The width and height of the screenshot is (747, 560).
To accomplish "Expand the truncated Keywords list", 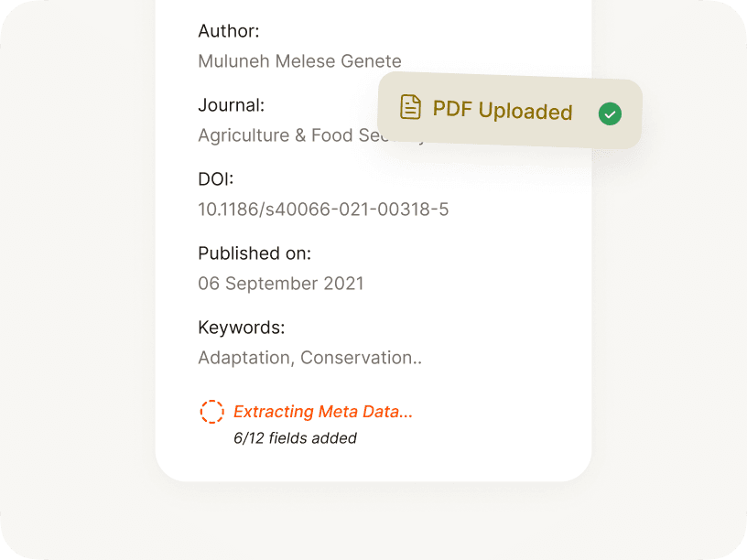I will [x=310, y=357].
